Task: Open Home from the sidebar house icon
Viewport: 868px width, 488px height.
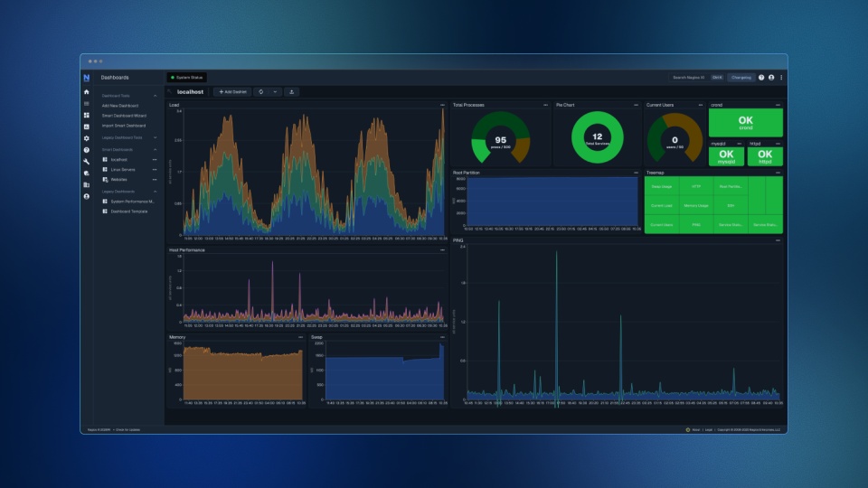Action: point(87,92)
